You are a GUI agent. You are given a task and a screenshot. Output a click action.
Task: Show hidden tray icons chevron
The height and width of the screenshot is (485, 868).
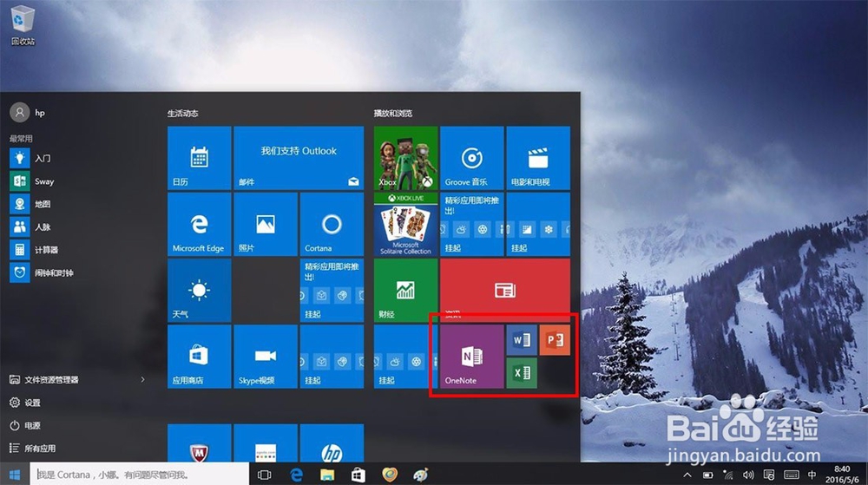click(x=687, y=475)
